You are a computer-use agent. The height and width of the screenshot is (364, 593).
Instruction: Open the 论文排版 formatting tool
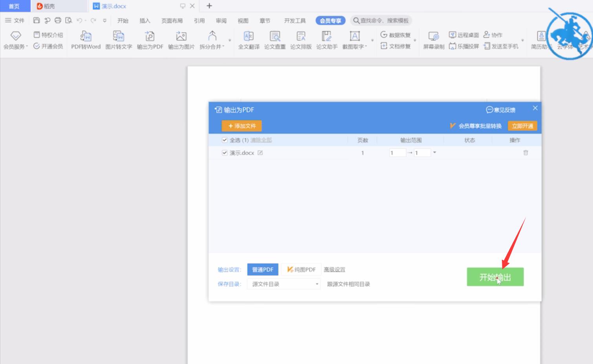pyautogui.click(x=301, y=40)
